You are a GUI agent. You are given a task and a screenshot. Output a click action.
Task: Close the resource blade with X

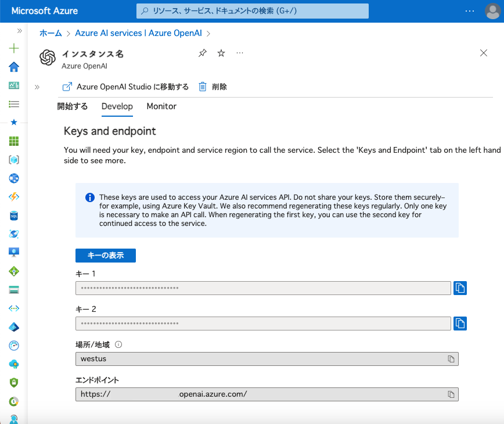coord(484,53)
